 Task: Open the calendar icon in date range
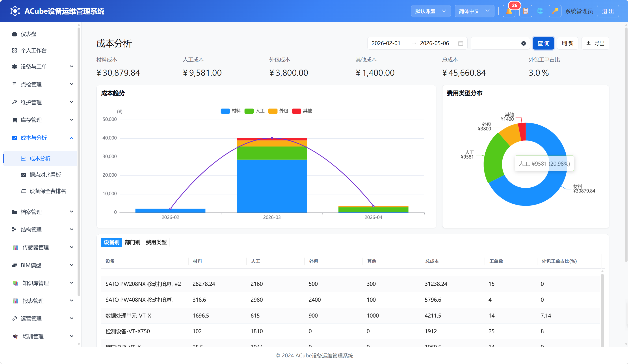pyautogui.click(x=461, y=43)
